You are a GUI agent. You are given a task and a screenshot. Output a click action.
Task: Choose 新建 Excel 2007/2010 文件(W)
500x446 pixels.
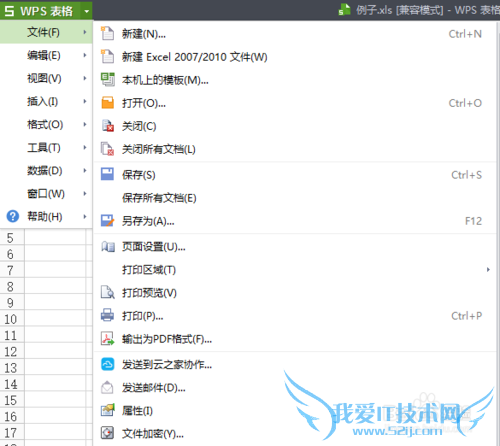[x=295, y=57]
